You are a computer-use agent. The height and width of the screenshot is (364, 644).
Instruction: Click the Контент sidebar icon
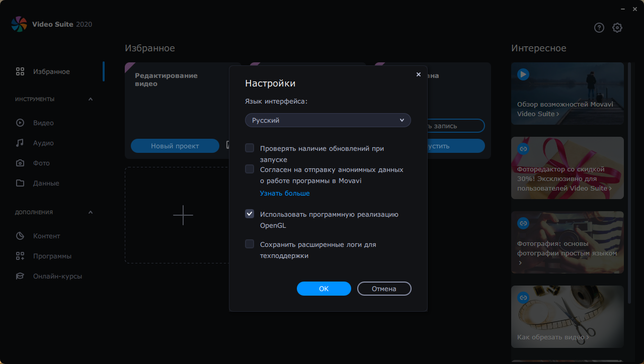pos(20,236)
